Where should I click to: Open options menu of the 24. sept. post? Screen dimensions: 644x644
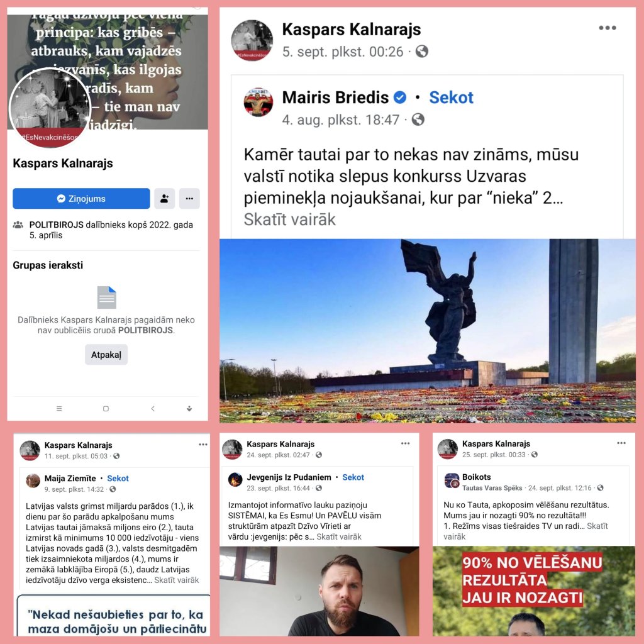[406, 443]
